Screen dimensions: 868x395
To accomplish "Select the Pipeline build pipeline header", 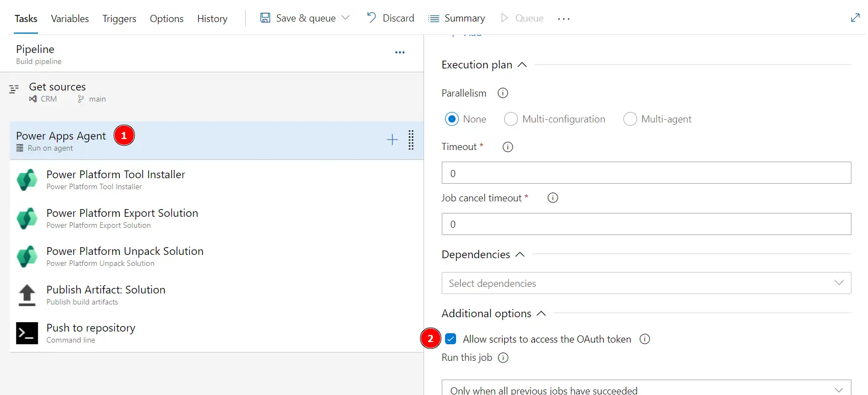I will pos(212,54).
